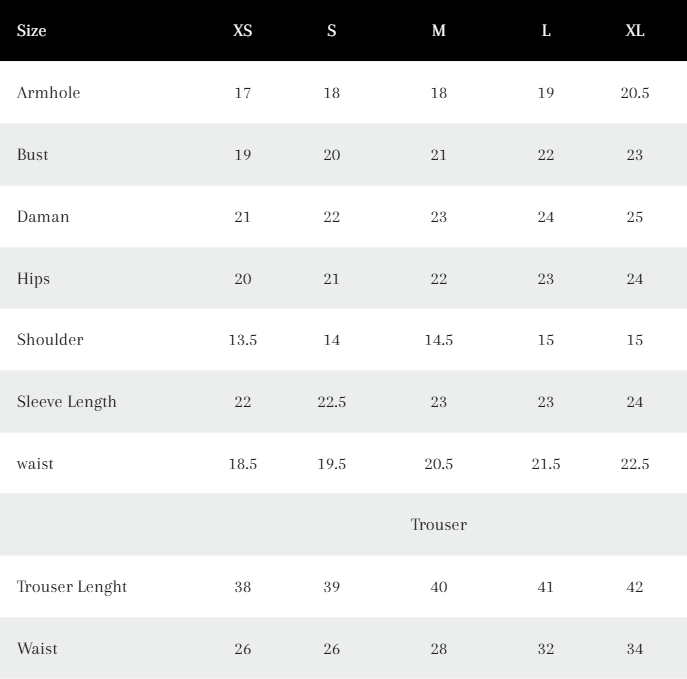Viewport: 687px width, 679px height.
Task: Click the Armhole row label
Action: tap(49, 93)
